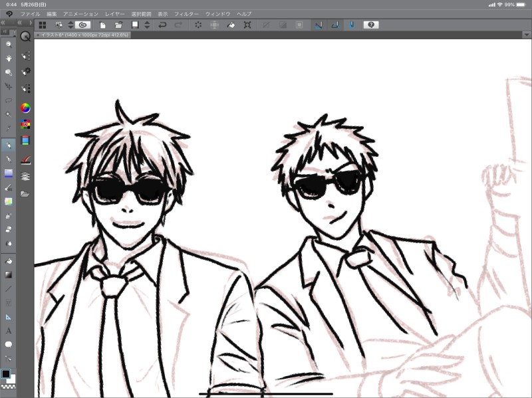Toggle Snap to Grid

point(352,25)
